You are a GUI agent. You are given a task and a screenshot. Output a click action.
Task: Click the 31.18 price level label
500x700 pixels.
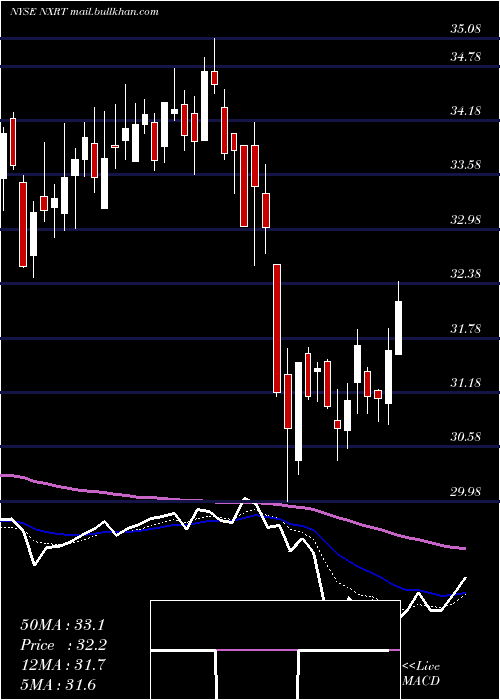pyautogui.click(x=465, y=383)
